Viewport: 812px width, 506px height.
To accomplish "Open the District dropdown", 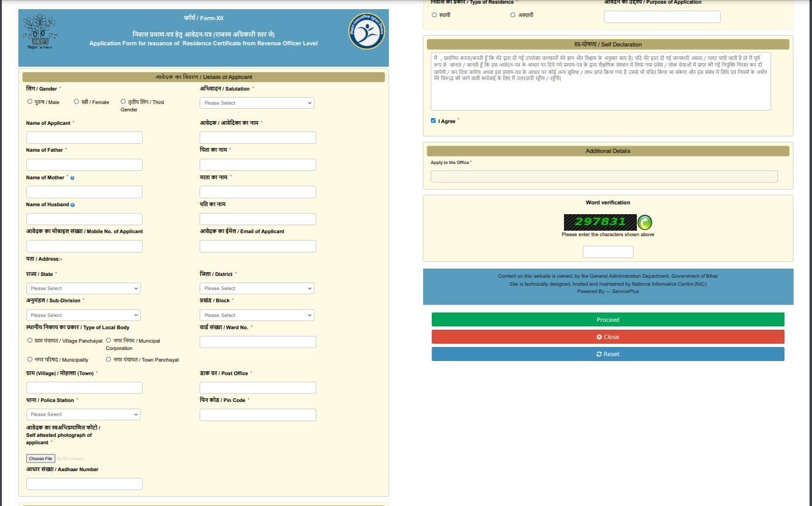I will (x=257, y=288).
